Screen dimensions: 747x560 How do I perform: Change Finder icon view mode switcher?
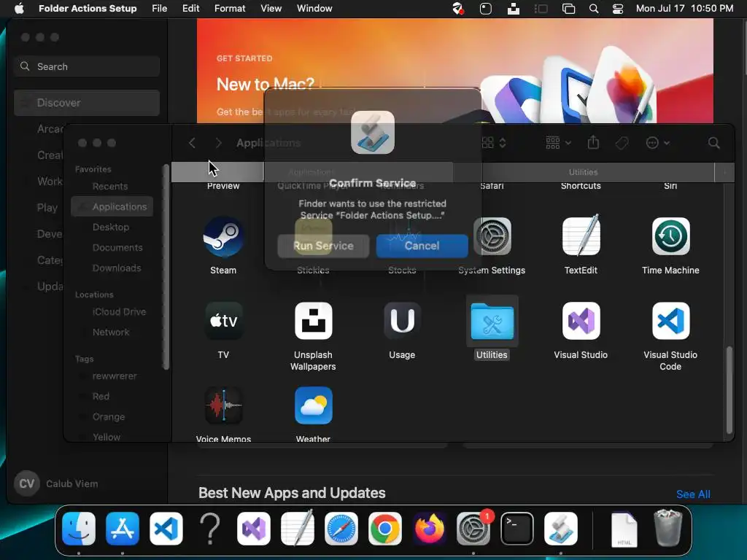(493, 143)
